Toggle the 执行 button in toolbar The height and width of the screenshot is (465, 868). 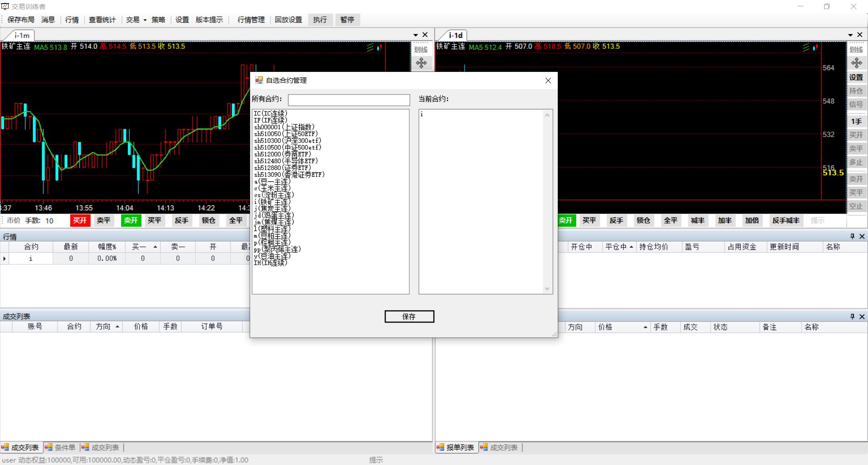point(320,20)
